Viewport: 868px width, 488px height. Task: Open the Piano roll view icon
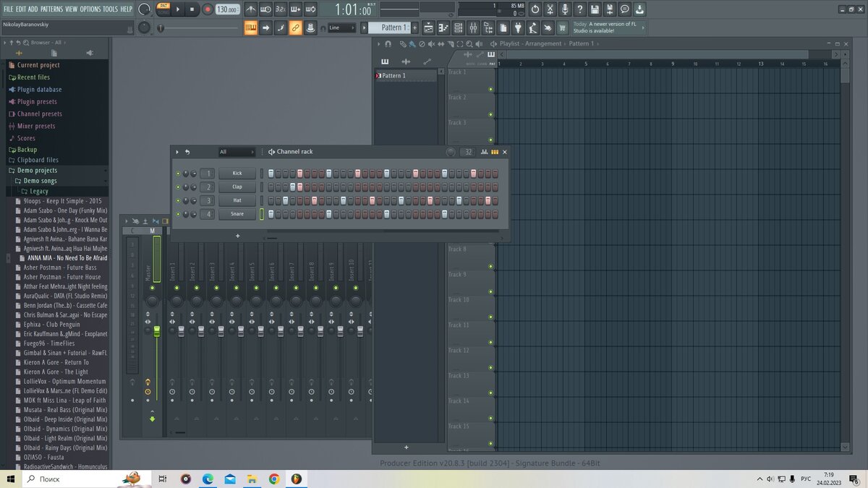[443, 27]
